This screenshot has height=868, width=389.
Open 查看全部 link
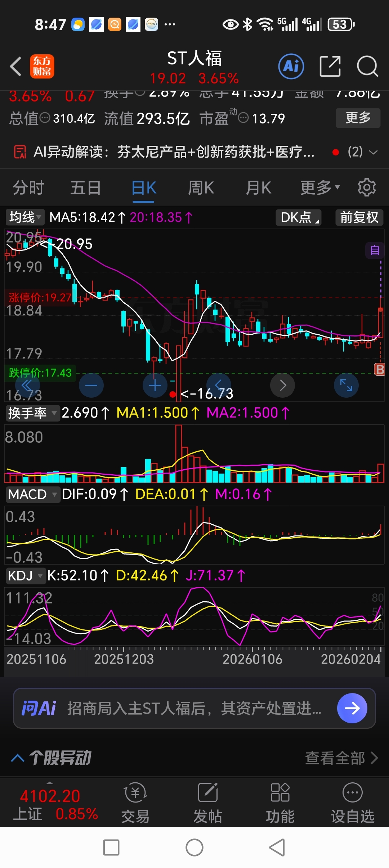pyautogui.click(x=341, y=758)
